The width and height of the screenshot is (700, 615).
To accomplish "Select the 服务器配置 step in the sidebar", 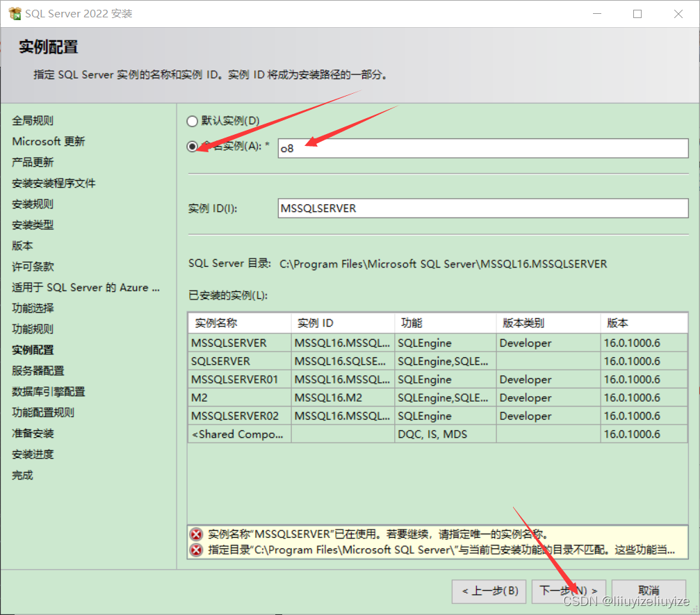I will (x=38, y=371).
